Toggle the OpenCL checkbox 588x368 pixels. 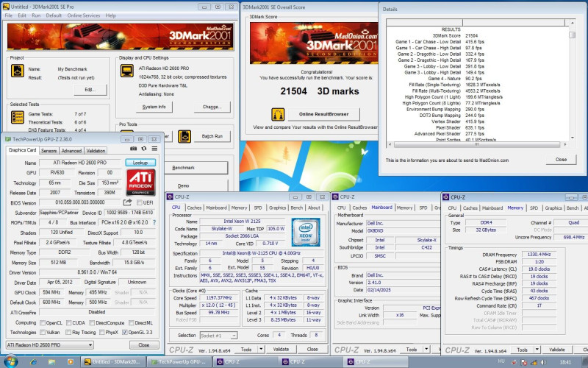click(x=43, y=323)
